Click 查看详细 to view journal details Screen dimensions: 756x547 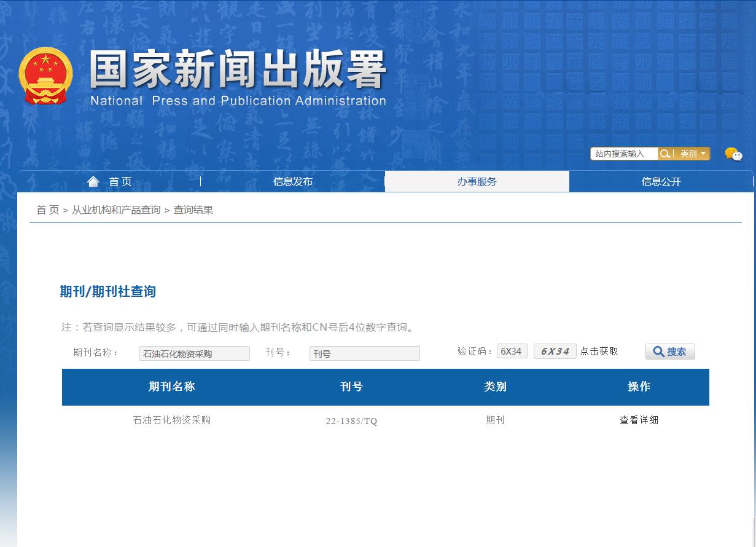pyautogui.click(x=638, y=420)
